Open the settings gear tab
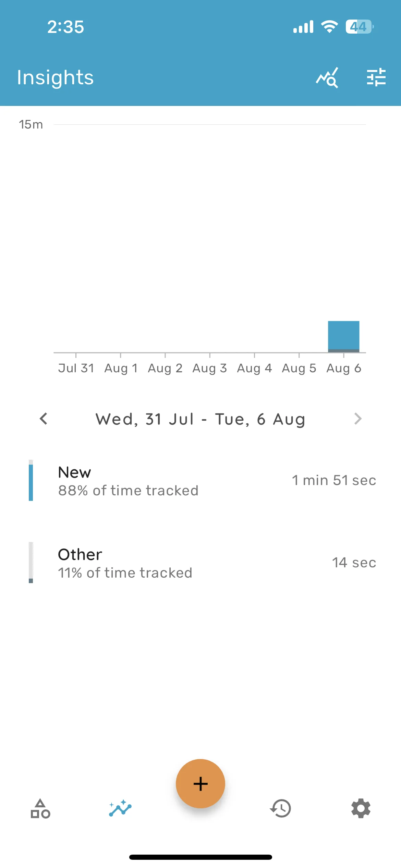This screenshot has height=868, width=401. (361, 809)
